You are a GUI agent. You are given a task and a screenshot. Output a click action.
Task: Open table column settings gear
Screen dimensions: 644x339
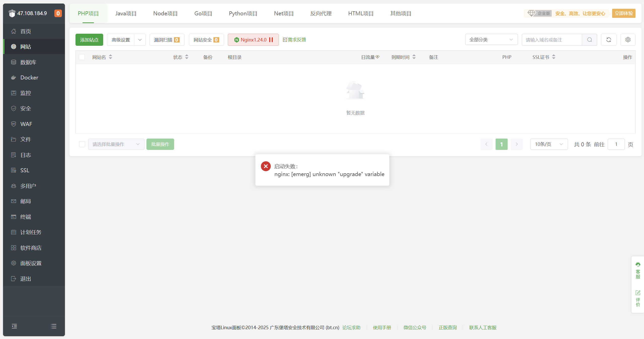pos(628,40)
